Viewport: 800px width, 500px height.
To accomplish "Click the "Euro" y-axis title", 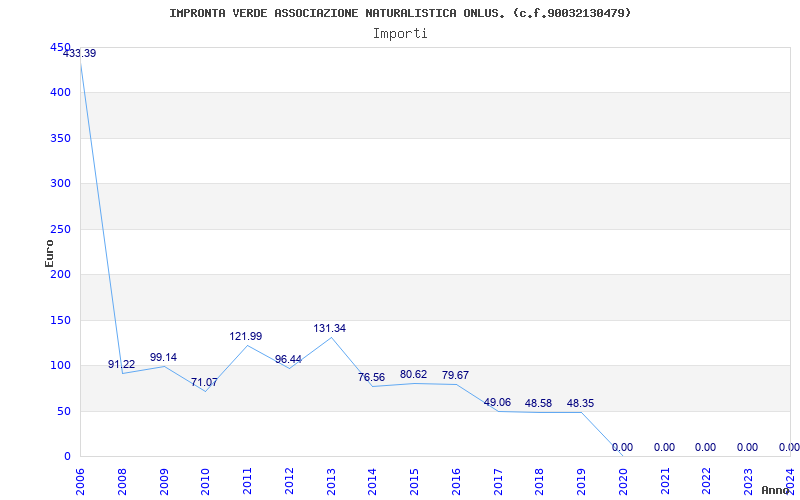I will pos(49,252).
